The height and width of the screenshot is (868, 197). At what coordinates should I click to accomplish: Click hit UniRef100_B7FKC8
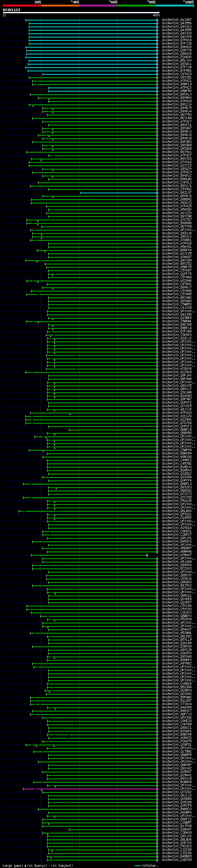click(176, 40)
